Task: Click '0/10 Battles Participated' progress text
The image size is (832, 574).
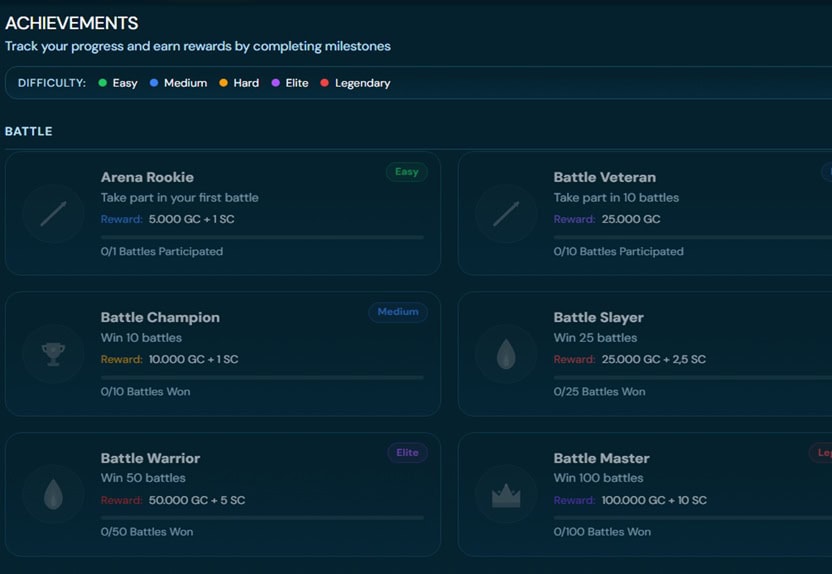Action: coord(619,251)
